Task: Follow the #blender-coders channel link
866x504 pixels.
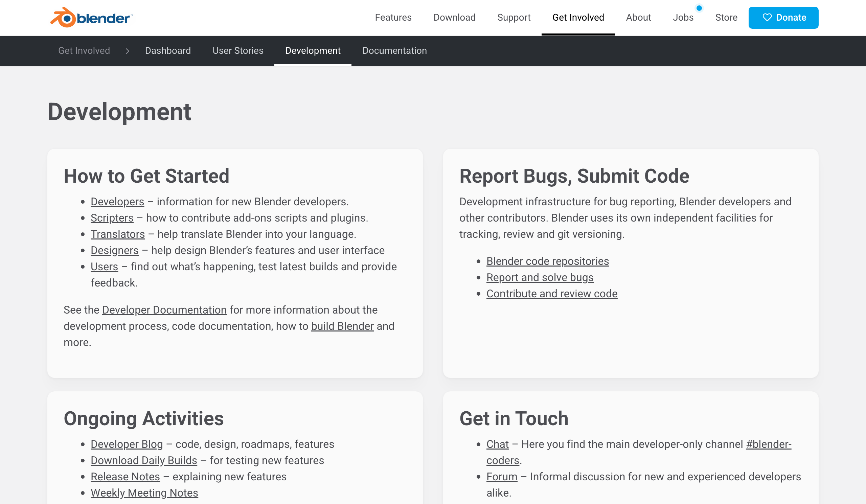Action: click(768, 444)
